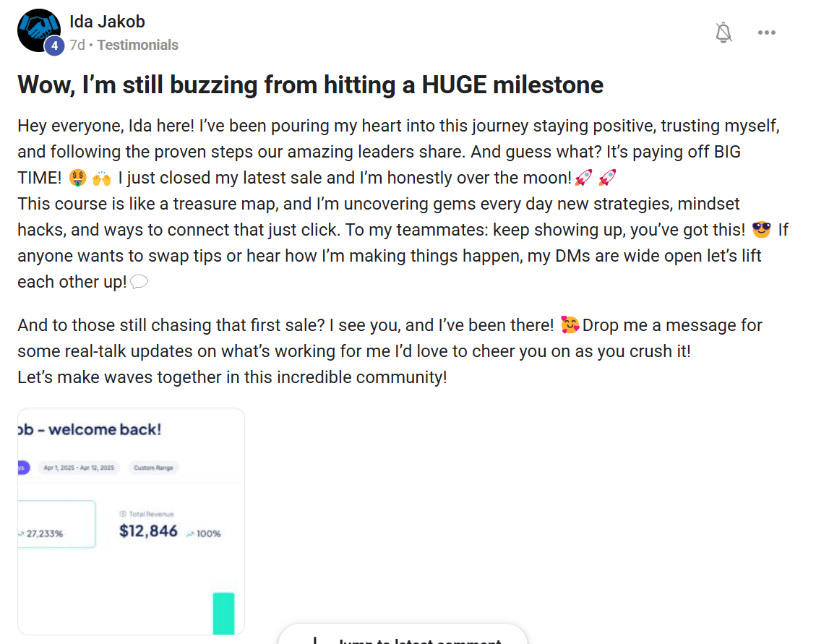
Task: Open Ida Jakob's handshake profile avatar
Action: point(38,30)
